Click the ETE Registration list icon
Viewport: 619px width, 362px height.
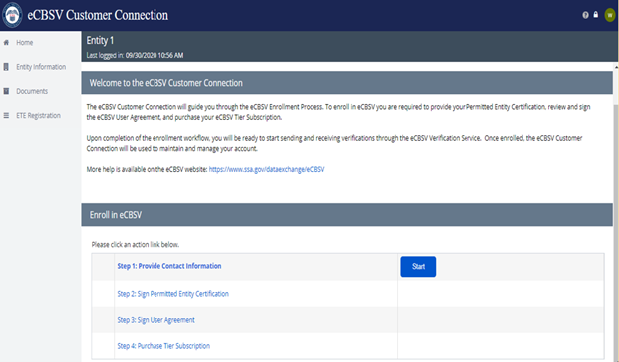(6, 115)
